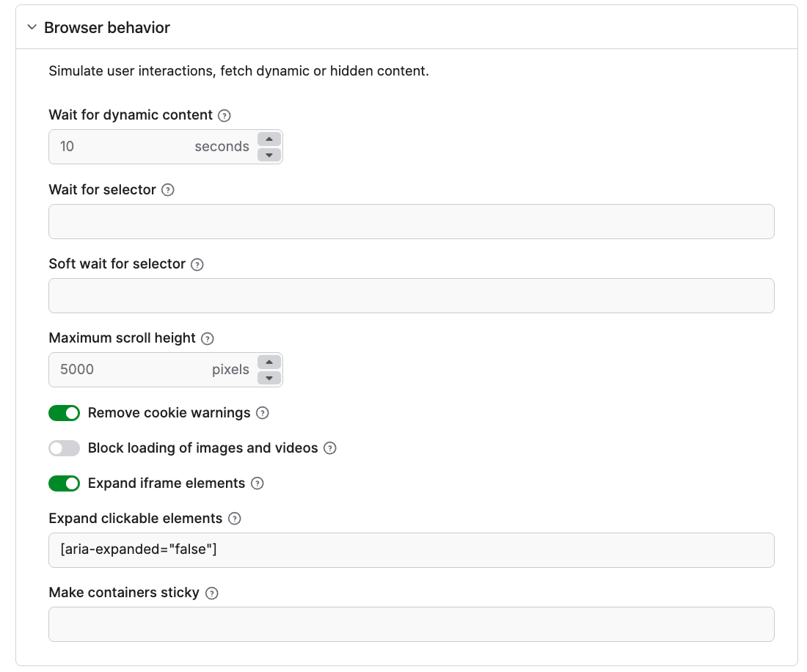Click help icon next to Remove cookie warnings
807x672 pixels.
tap(263, 413)
